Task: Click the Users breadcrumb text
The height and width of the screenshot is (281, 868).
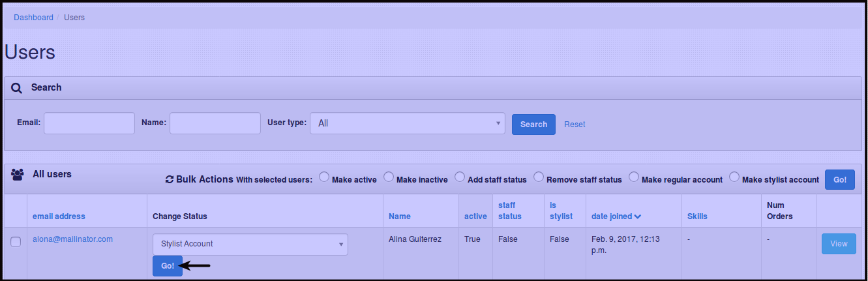Action: 74,18
